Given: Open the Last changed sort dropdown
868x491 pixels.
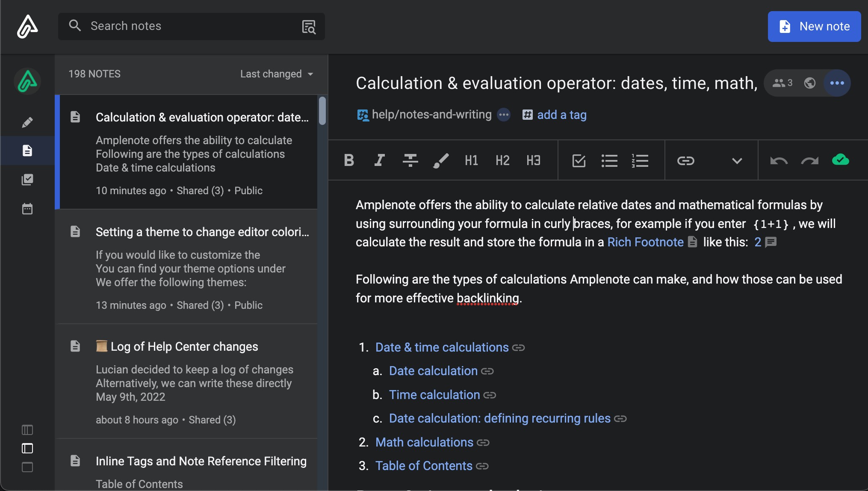Looking at the screenshot, I should click(277, 74).
